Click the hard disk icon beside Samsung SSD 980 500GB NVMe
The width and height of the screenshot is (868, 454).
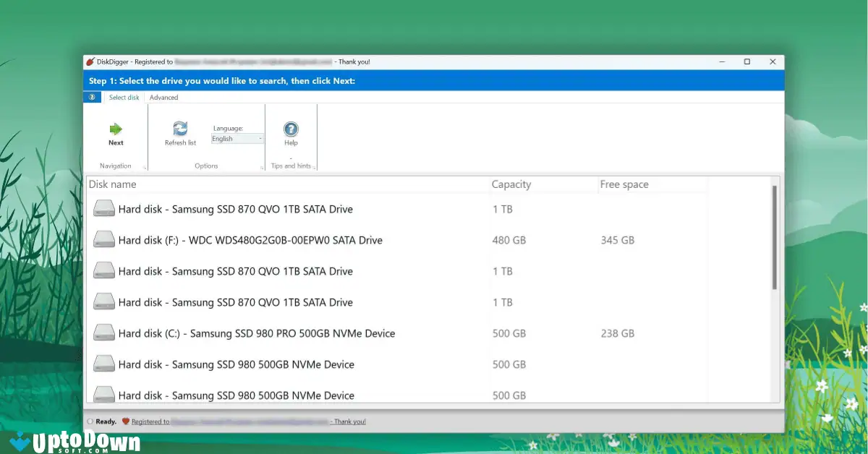[x=103, y=362]
